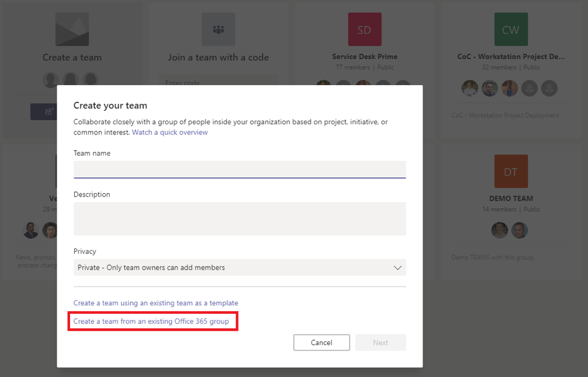The width and height of the screenshot is (588, 377).
Task: Open the DEMO TEAM DT icon
Action: [511, 171]
